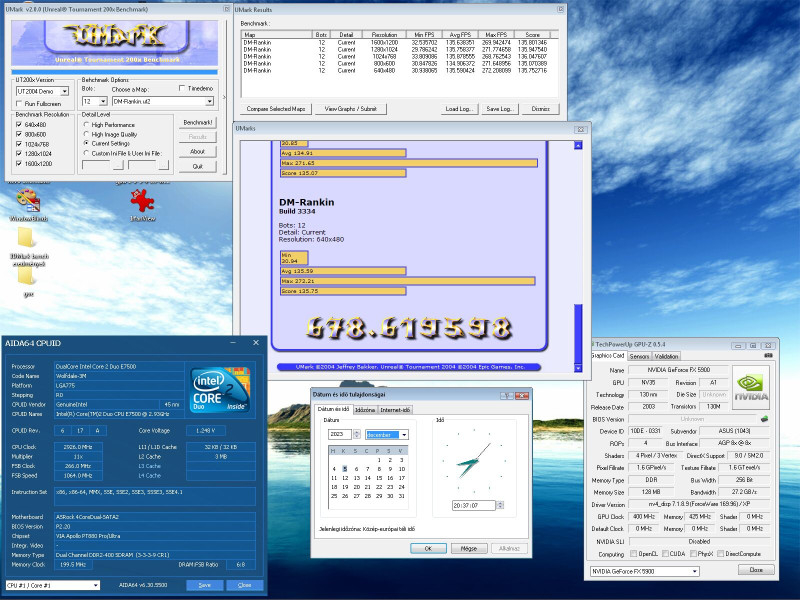Click the Benchmark! button in UMark

pos(197,122)
